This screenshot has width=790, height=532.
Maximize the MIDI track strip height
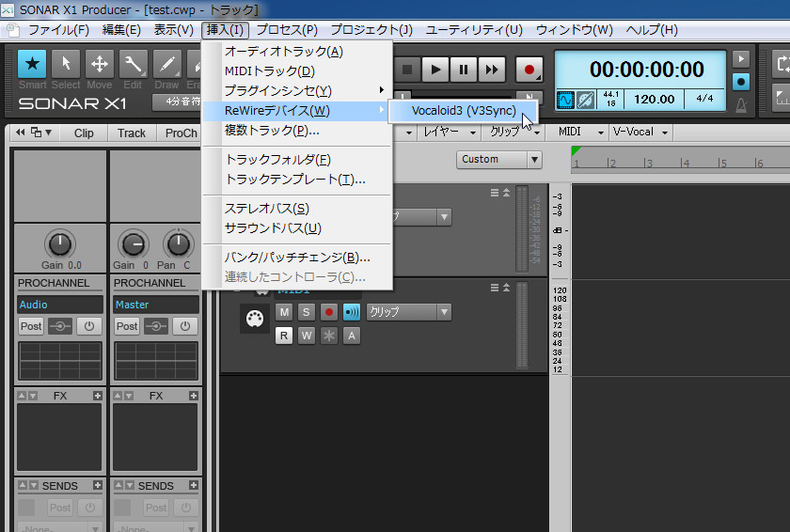(506, 288)
